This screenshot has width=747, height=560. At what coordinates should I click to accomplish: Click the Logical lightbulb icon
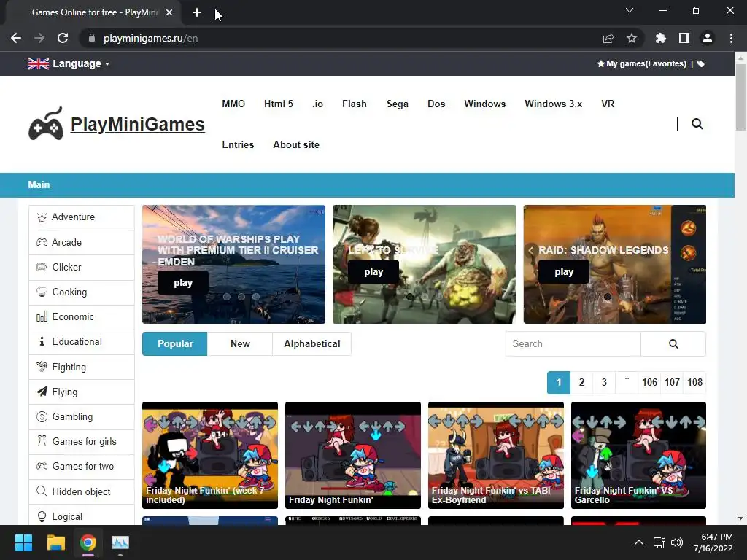(42, 517)
